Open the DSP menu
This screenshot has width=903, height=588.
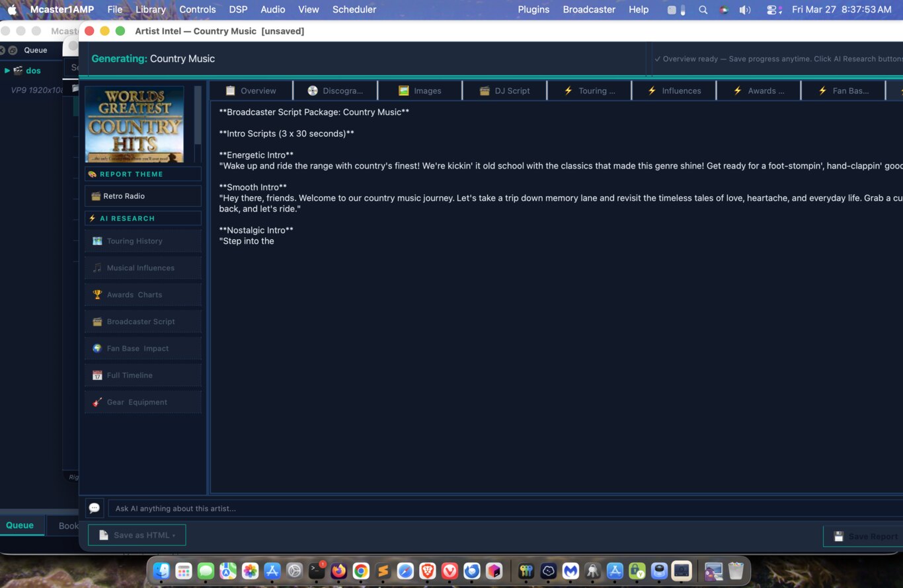[x=238, y=9]
